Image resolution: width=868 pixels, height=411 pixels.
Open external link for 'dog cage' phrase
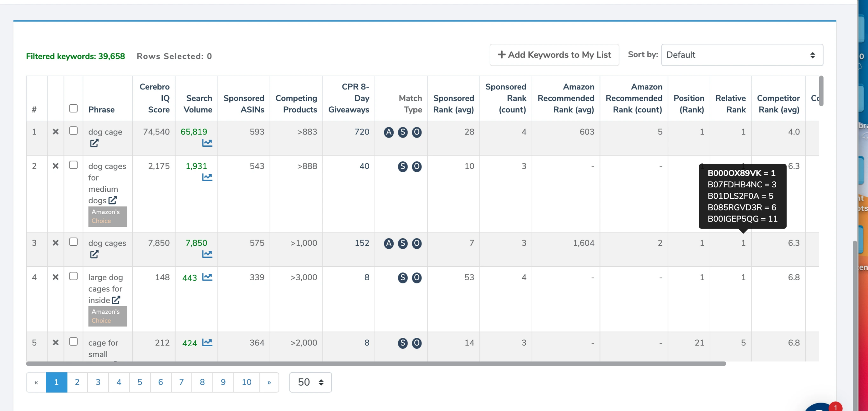point(94,143)
